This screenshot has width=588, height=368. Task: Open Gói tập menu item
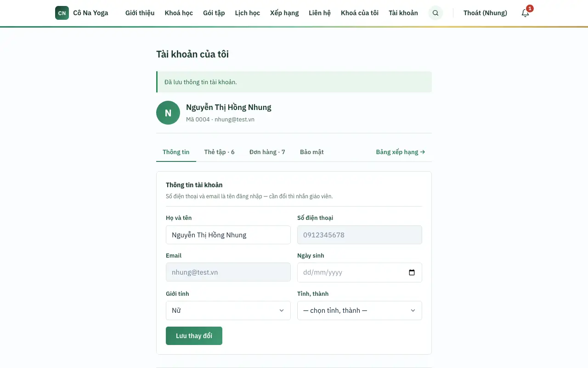click(x=214, y=13)
